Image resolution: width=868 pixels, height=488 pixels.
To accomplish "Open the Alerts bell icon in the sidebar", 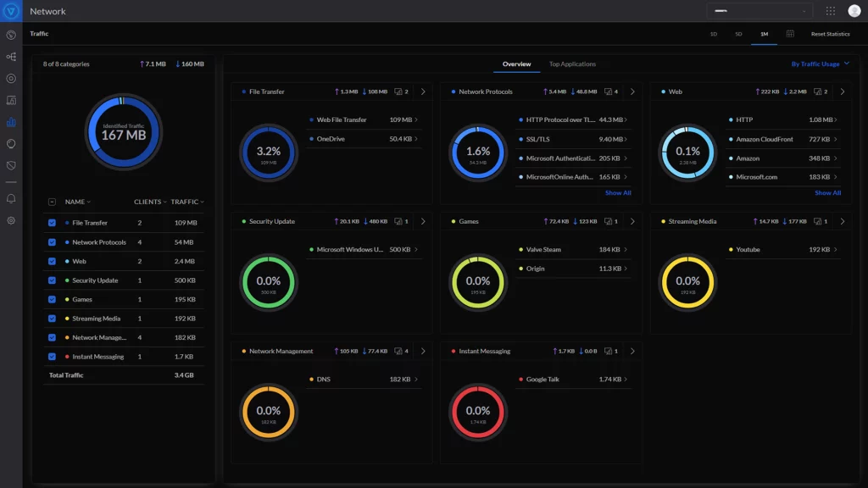I will click(11, 198).
